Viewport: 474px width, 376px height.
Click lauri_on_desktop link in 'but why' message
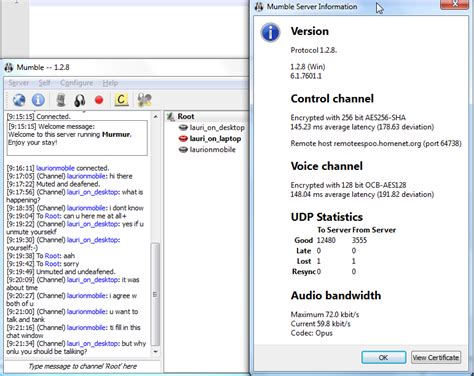coord(93,343)
